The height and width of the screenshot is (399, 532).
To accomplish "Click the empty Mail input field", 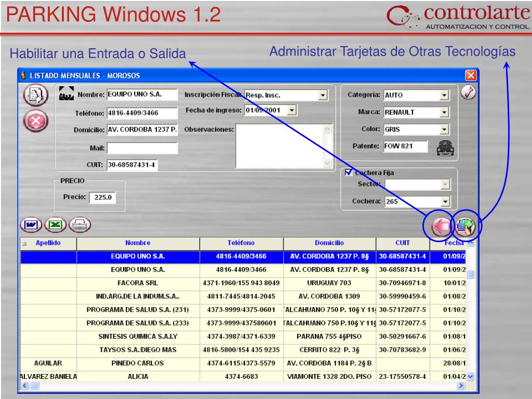I will [142, 148].
